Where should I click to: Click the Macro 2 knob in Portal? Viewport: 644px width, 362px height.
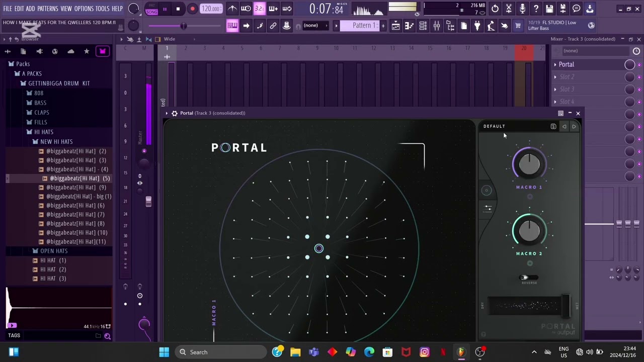coord(529,230)
